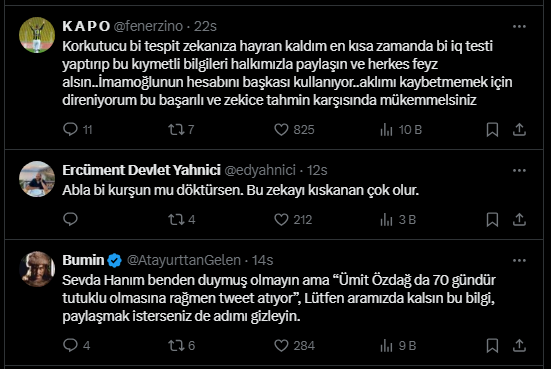The width and height of the screenshot is (551, 369).
Task: Open Bumin's profile avatar
Action: click(37, 269)
